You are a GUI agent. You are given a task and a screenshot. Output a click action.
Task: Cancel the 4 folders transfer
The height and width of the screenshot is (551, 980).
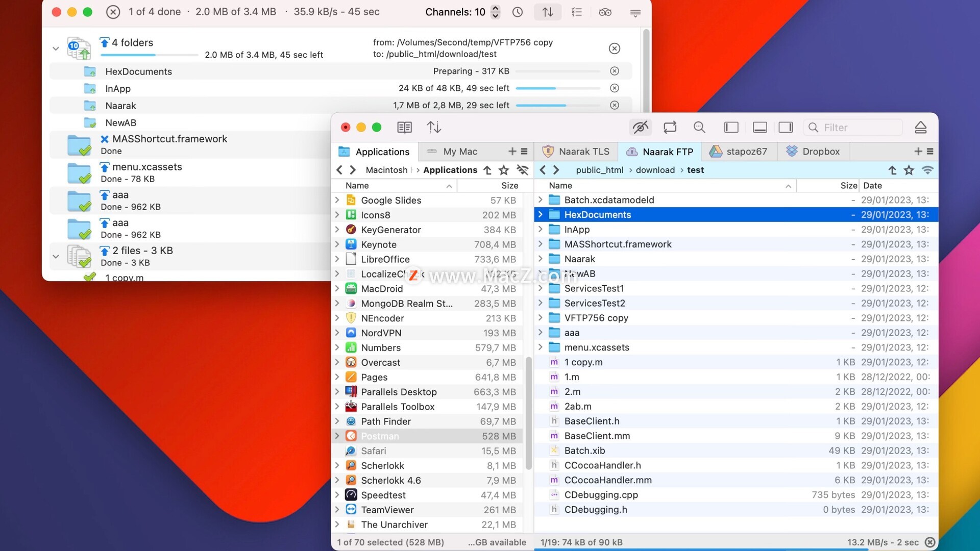[615, 48]
